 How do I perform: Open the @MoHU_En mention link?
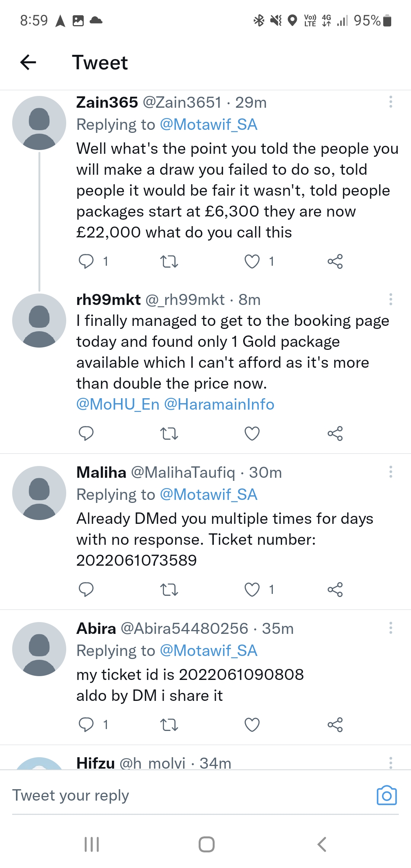tap(118, 404)
